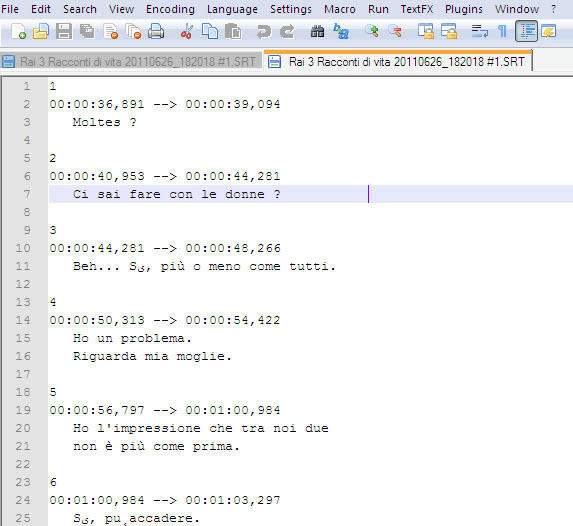573x526 pixels.
Task: Click the Save All toolbar icon
Action: pyautogui.click(x=87, y=31)
